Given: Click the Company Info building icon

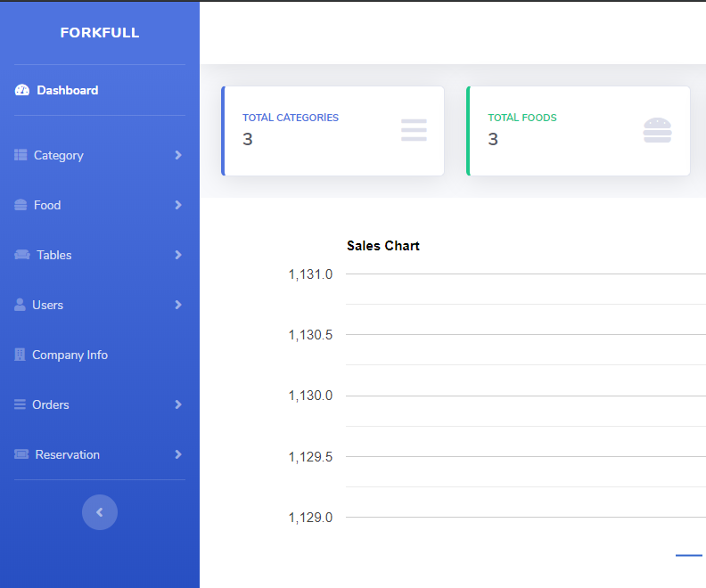Looking at the screenshot, I should [x=20, y=355].
